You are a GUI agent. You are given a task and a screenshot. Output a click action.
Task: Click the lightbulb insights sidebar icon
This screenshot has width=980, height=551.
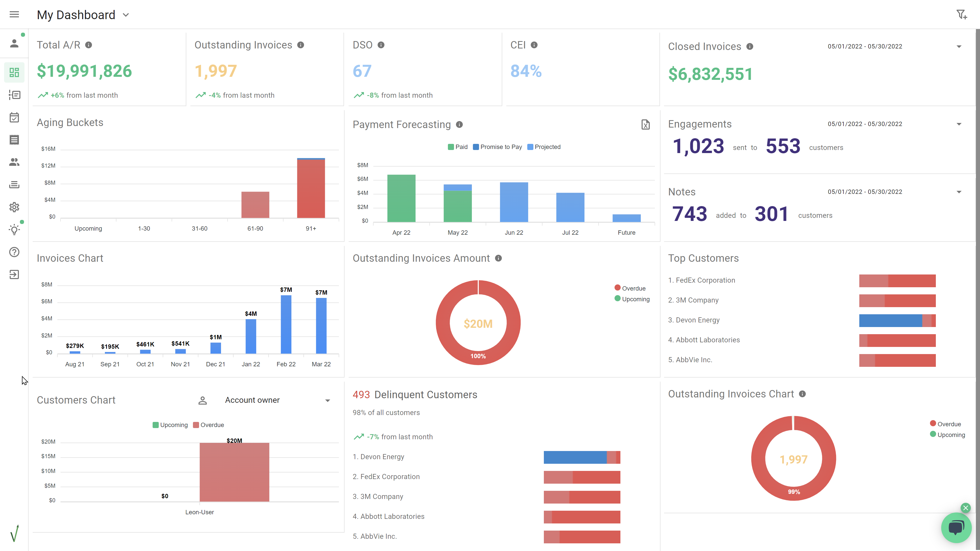[14, 230]
